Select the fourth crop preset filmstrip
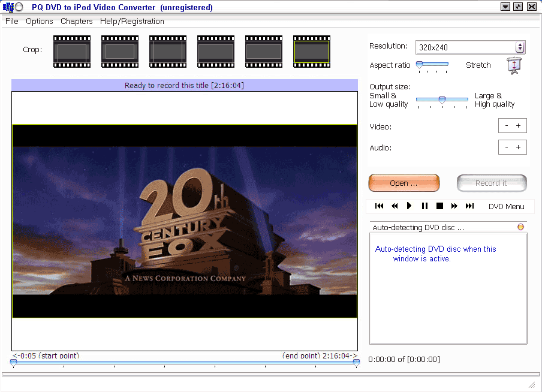542x392 pixels. (216, 52)
